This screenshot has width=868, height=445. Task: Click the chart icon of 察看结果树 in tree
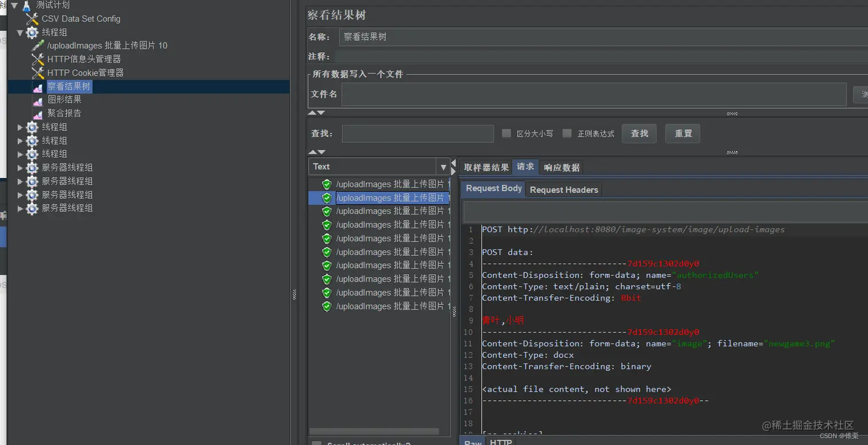[x=38, y=87]
